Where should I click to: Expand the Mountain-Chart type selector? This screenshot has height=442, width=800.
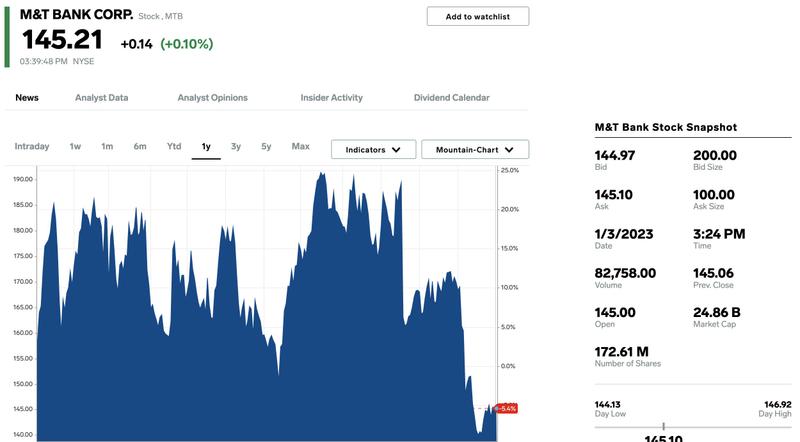click(x=475, y=150)
